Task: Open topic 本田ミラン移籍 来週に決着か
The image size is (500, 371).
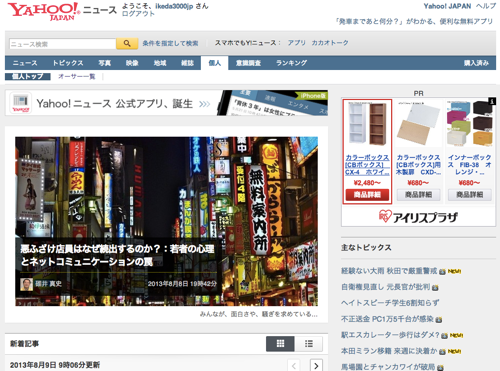Action: 389,351
